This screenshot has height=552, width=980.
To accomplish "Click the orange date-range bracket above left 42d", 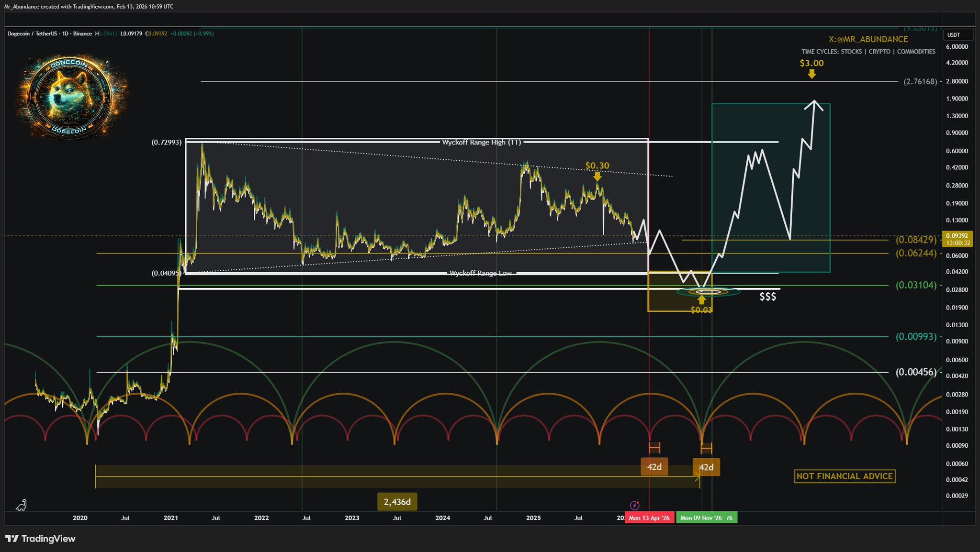I will point(654,448).
